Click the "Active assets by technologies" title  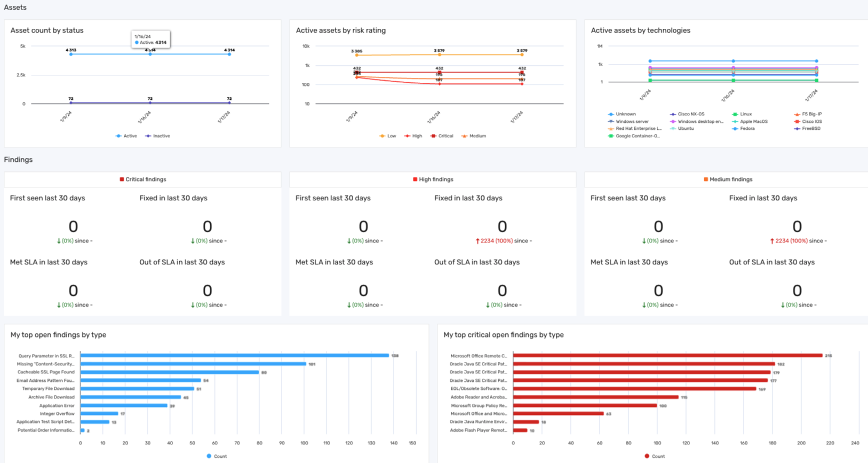pos(641,30)
